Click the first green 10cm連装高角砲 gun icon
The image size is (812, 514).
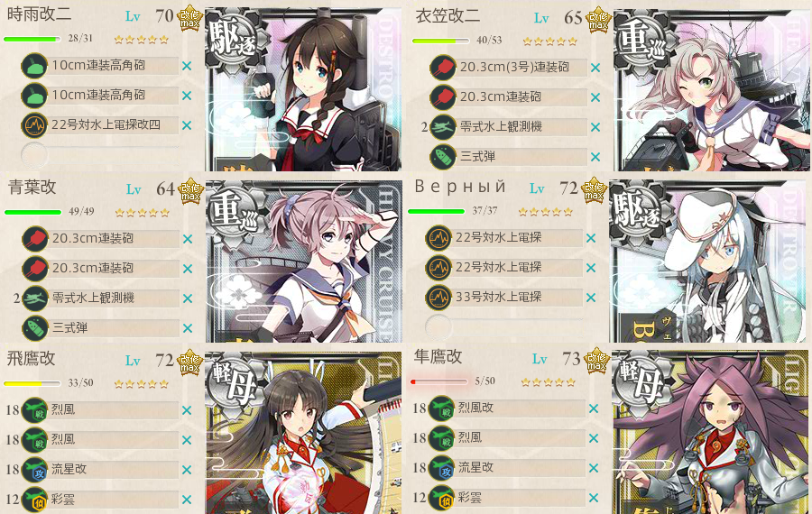click(x=34, y=66)
